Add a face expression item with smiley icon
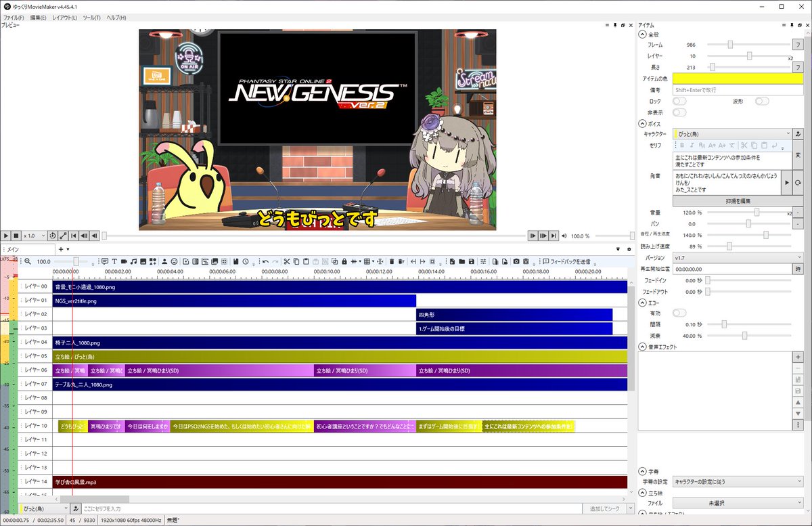 tap(174, 261)
